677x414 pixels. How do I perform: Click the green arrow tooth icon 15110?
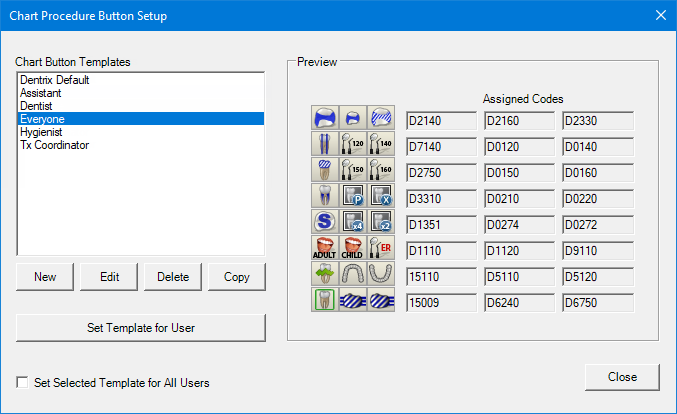click(325, 273)
